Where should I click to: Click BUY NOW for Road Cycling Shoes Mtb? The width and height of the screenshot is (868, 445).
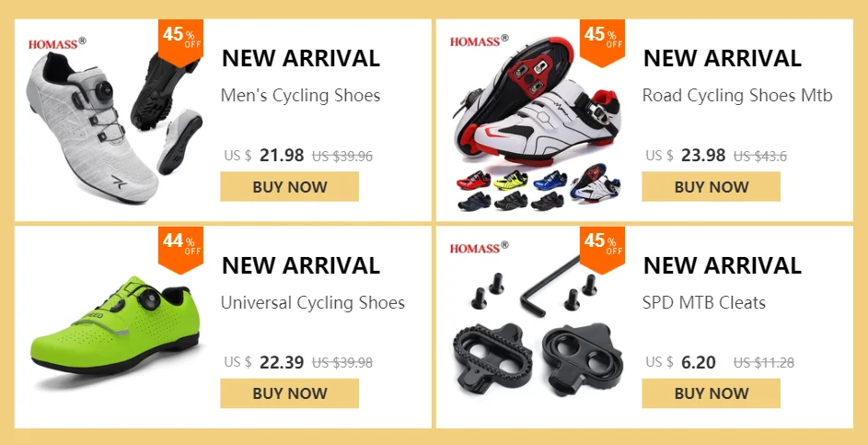[711, 187]
